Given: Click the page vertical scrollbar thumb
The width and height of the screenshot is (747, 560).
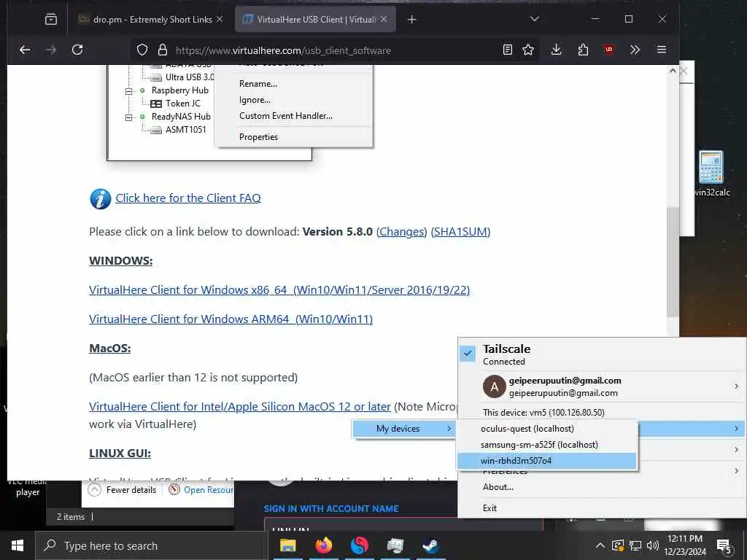Looking at the screenshot, I should pyautogui.click(x=672, y=262).
